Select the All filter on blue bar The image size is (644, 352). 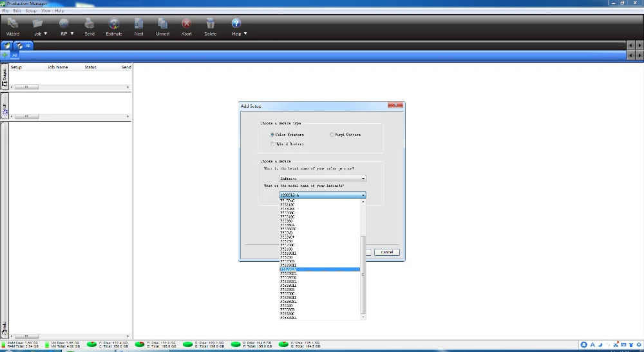pyautogui.click(x=14, y=55)
